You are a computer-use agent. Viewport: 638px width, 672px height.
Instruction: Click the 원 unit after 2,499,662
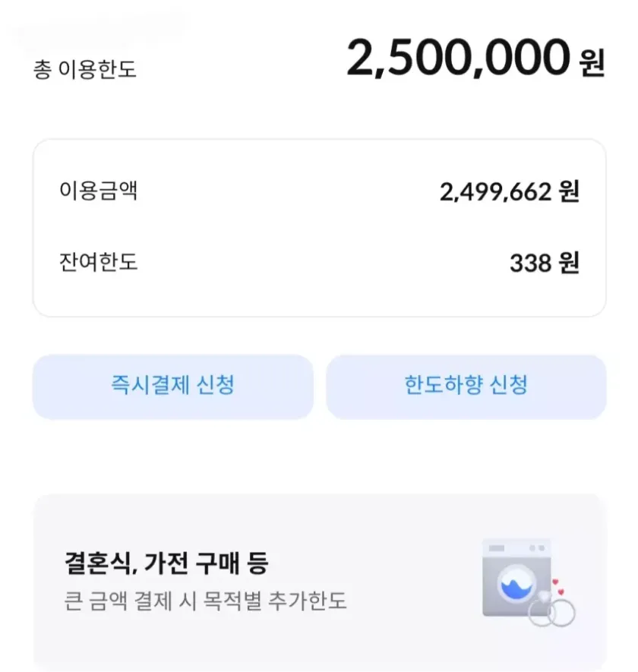tap(568, 192)
